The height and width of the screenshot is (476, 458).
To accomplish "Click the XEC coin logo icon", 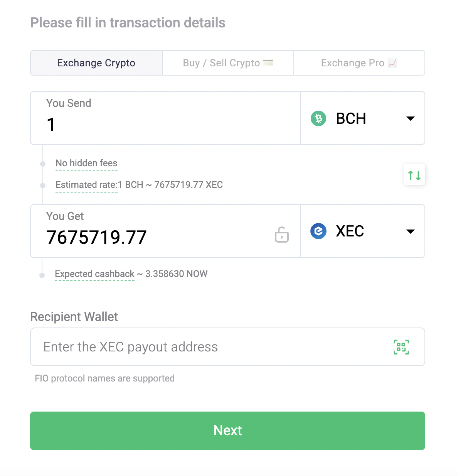I will click(318, 231).
